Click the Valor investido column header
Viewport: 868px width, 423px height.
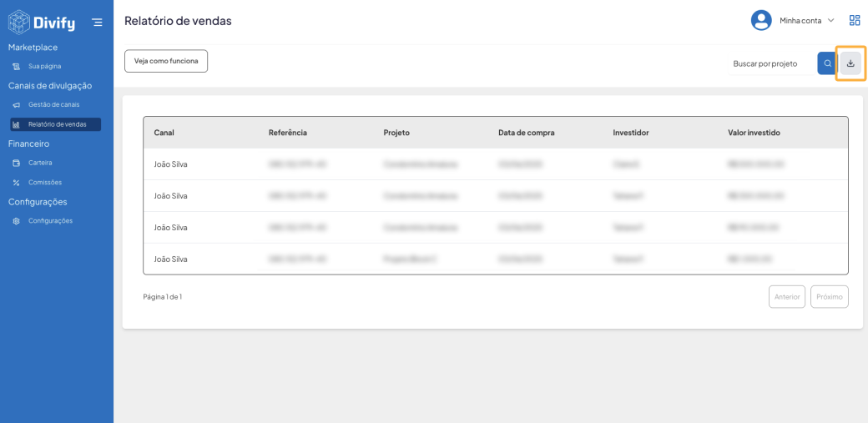coord(754,133)
